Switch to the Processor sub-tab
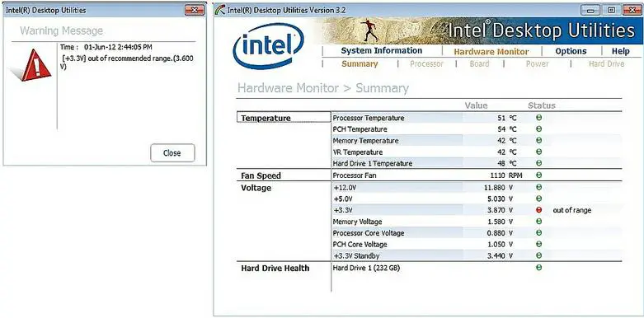 [x=427, y=64]
